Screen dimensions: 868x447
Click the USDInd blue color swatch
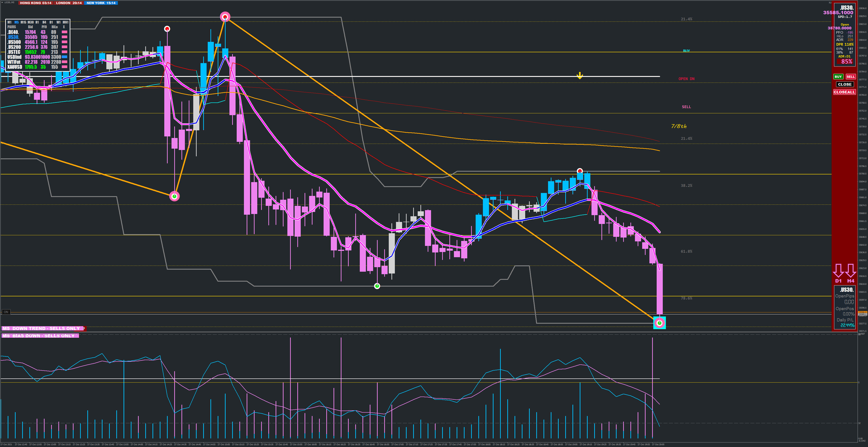[x=64, y=57]
